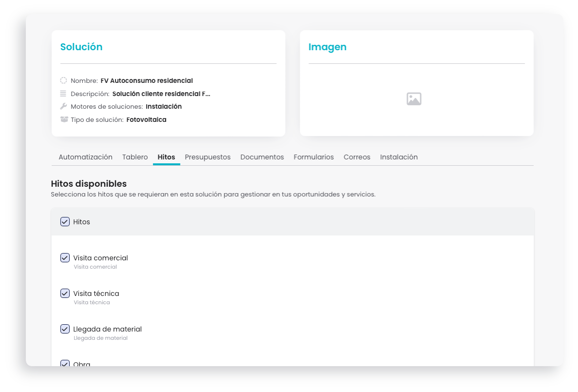Click the Solución card heading
This screenshot has height=392, width=578.
pos(81,47)
